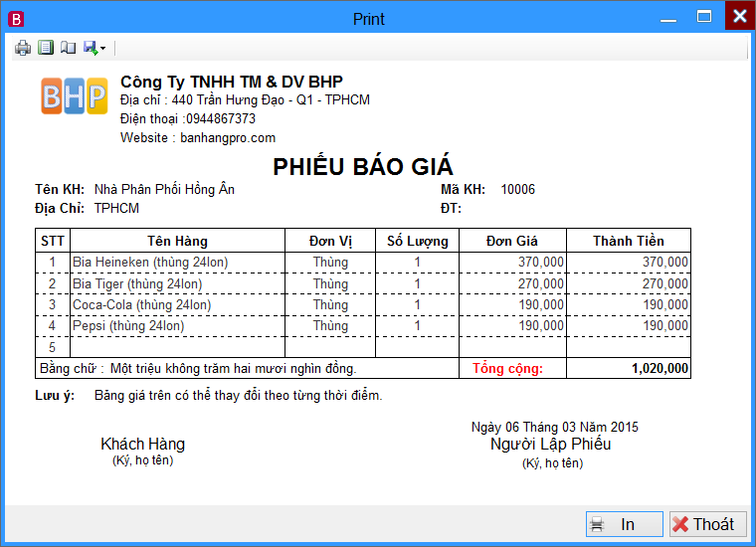Screen dimensions: 756x547
Task: Close the Print window
Action: click(x=738, y=16)
